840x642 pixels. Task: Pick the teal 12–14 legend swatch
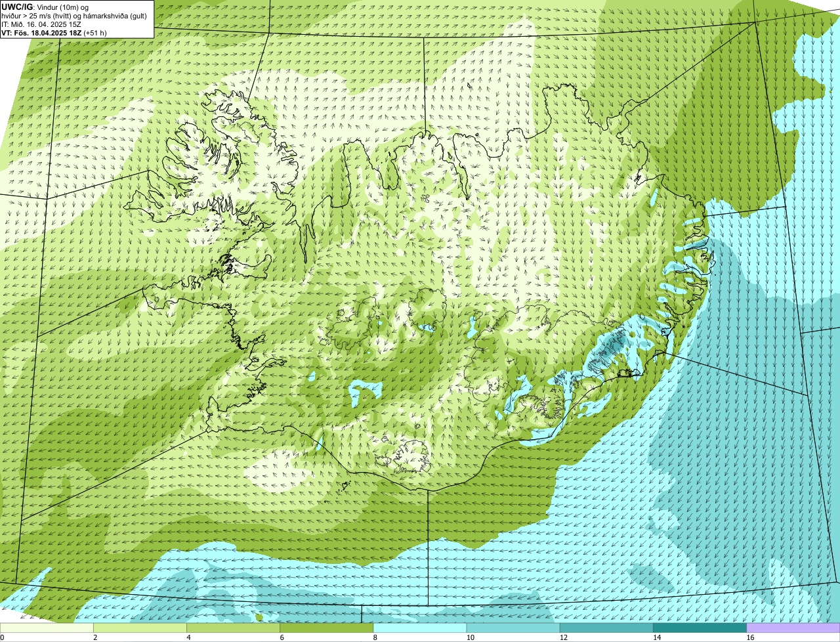pyautogui.click(x=607, y=628)
